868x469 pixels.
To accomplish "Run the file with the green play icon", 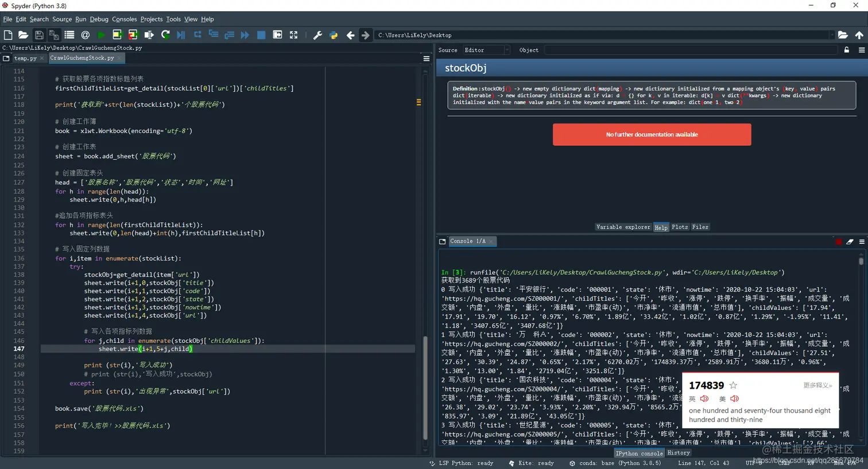I will tap(101, 35).
